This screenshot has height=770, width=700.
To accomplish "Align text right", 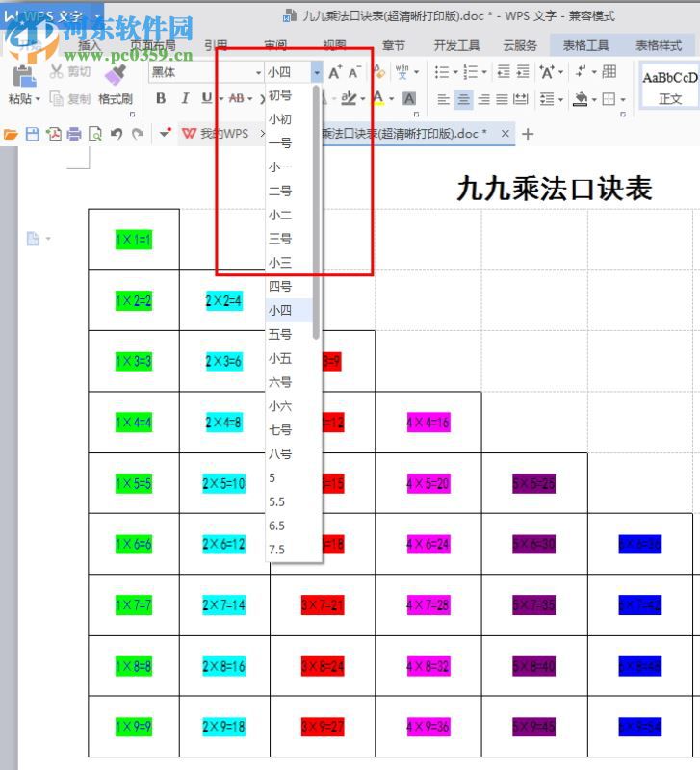I will coord(484,99).
